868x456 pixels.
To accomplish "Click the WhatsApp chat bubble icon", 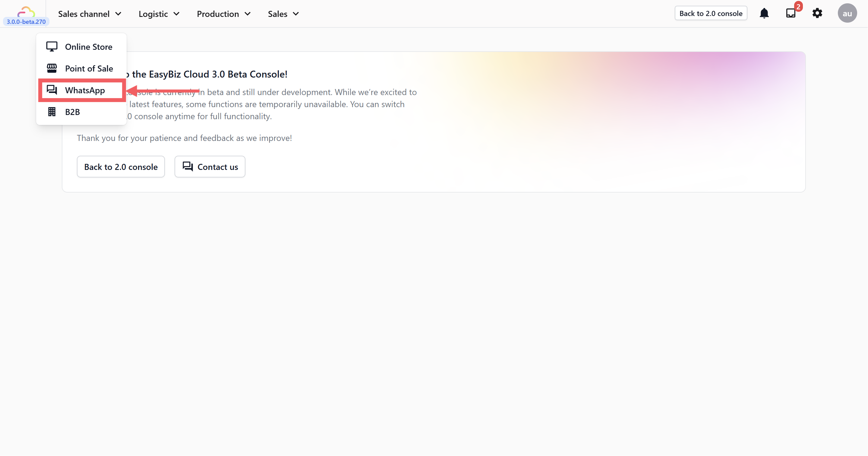I will (52, 90).
